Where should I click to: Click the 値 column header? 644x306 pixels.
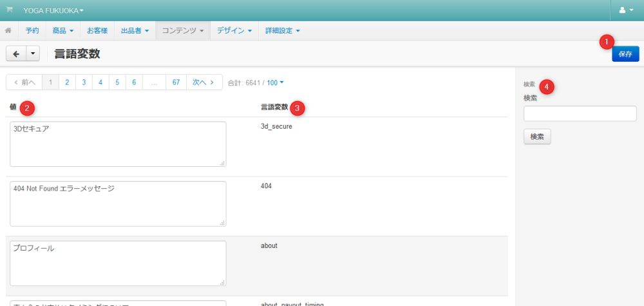13,108
